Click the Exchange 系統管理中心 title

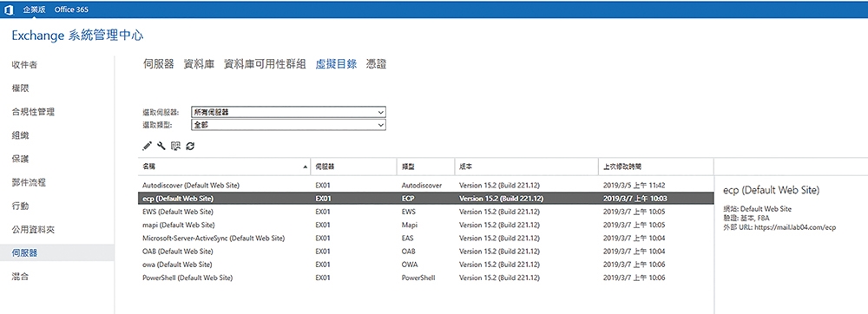pos(77,36)
